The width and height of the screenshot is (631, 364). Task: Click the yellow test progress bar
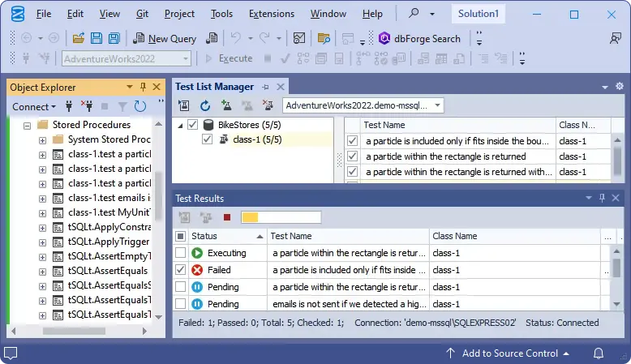point(281,217)
